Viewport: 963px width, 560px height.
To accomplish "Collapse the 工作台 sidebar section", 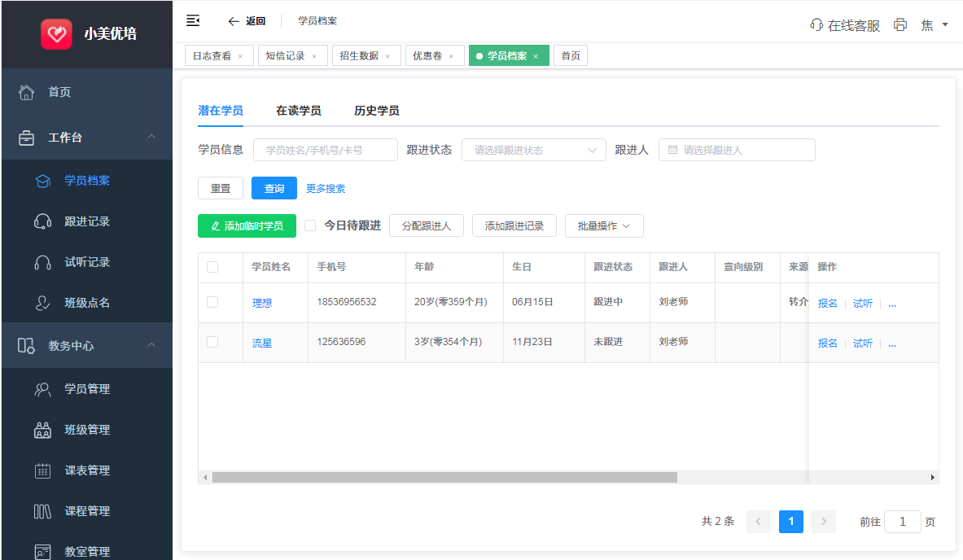I will click(x=151, y=138).
